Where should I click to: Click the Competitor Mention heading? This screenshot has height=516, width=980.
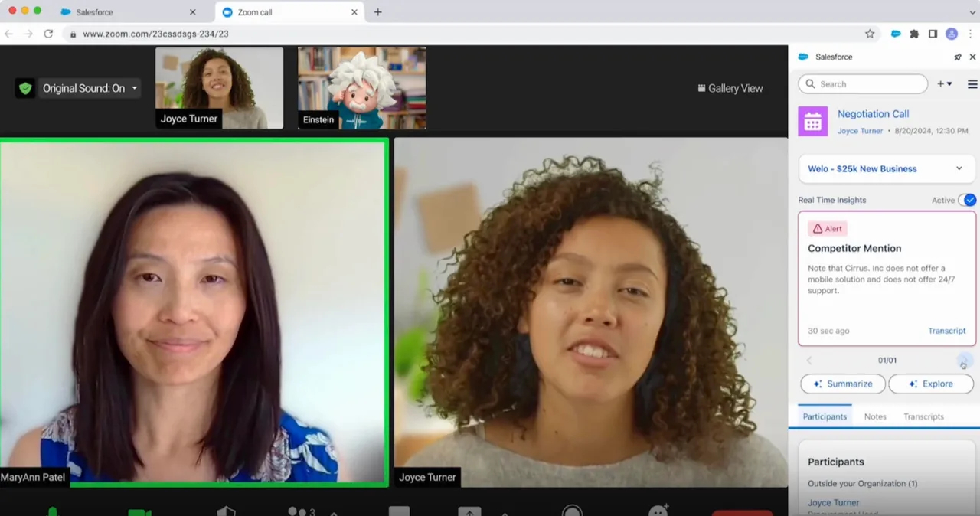tap(854, 248)
